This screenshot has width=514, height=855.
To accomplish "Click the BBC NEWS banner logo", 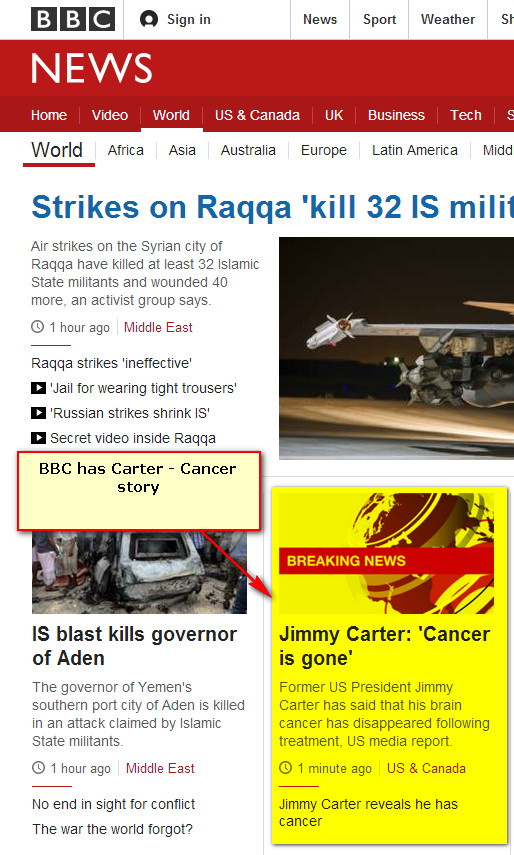I will click(x=92, y=68).
